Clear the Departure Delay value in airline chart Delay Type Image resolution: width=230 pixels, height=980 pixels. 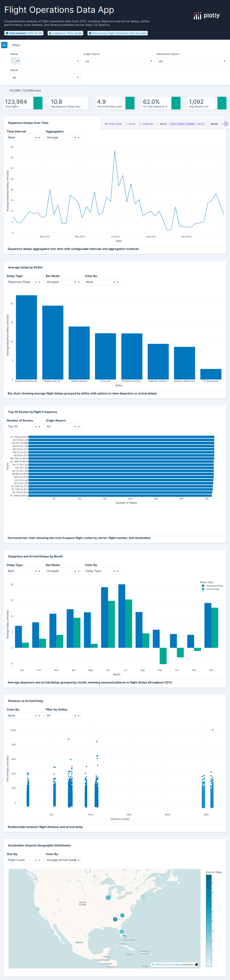pyautogui.click(x=36, y=282)
